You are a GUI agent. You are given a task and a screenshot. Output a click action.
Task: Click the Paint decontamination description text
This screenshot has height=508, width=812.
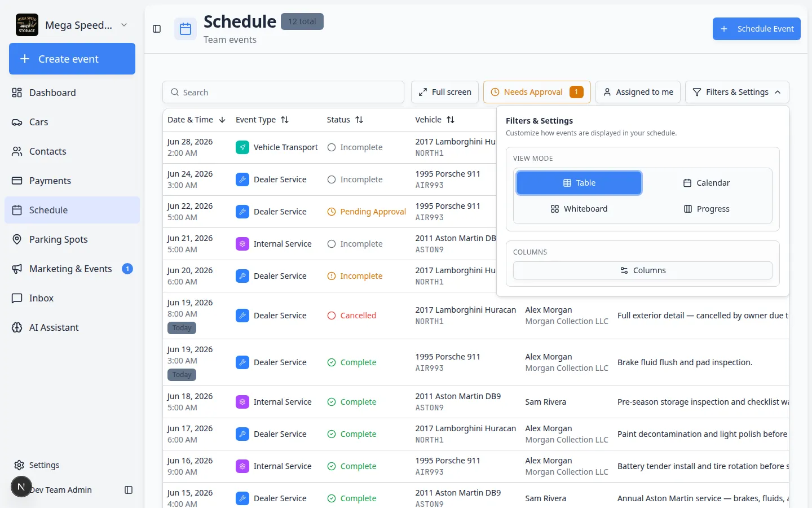tap(703, 434)
